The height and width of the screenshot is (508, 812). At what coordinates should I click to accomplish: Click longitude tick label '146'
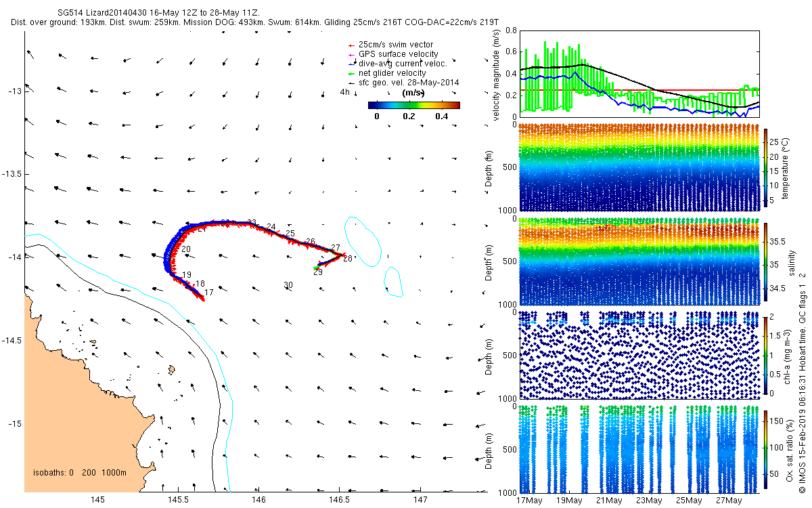click(258, 500)
